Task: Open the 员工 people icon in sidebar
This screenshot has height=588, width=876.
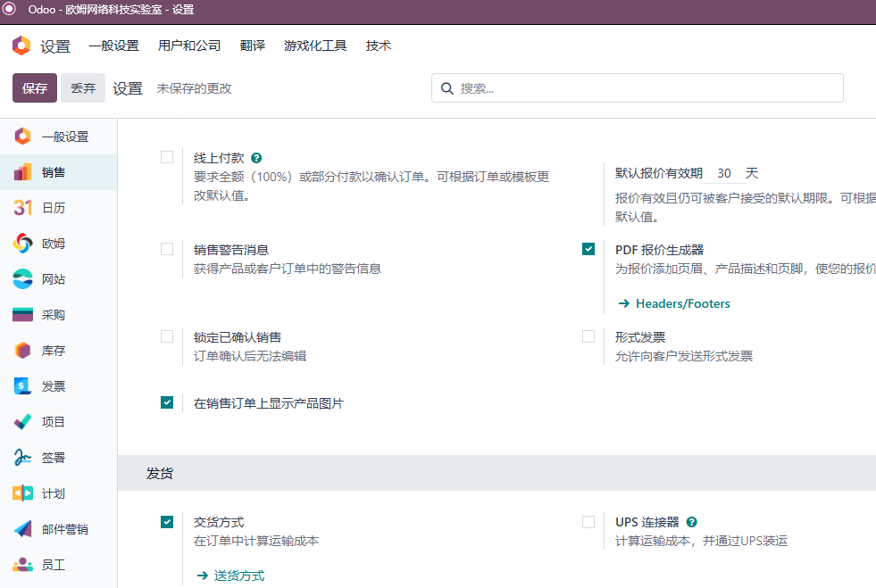Action: (22, 565)
